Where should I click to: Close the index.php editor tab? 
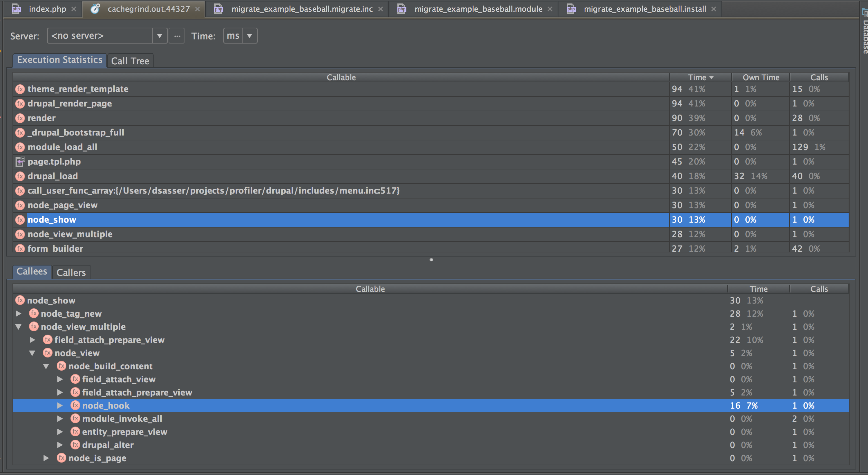tap(74, 9)
